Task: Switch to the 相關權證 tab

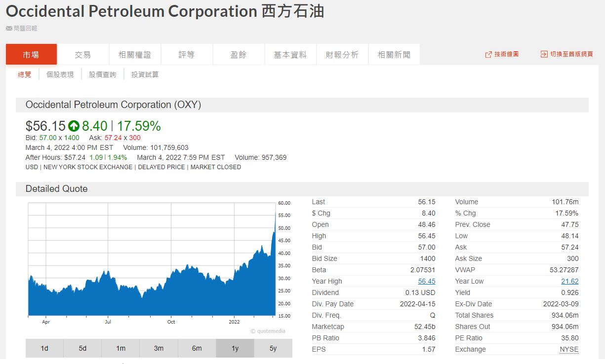Action: pyautogui.click(x=135, y=55)
